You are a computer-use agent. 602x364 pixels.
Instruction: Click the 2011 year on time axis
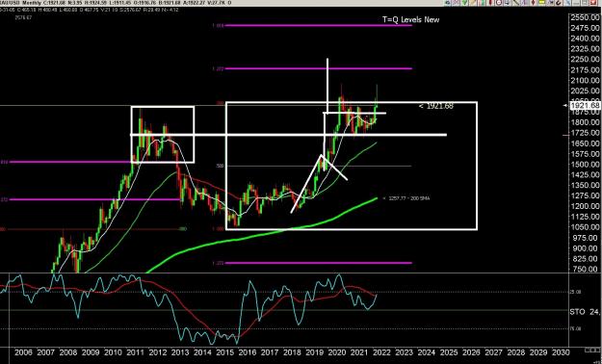click(135, 352)
